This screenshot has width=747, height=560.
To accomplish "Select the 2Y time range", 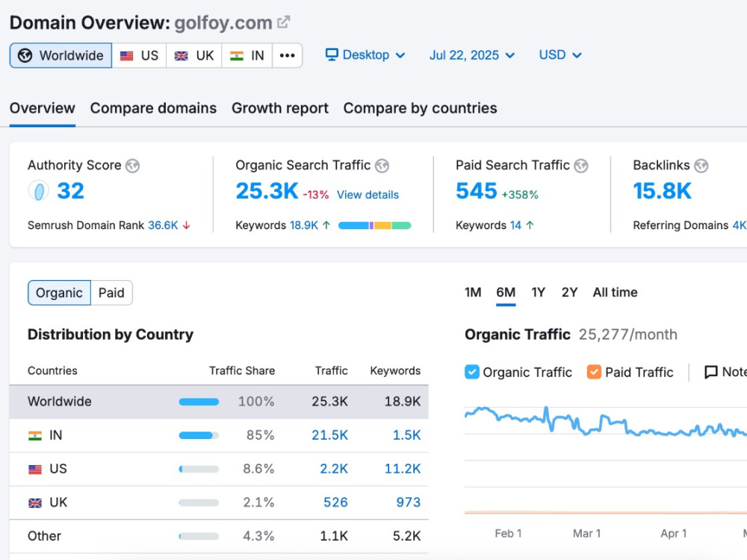I will (570, 293).
